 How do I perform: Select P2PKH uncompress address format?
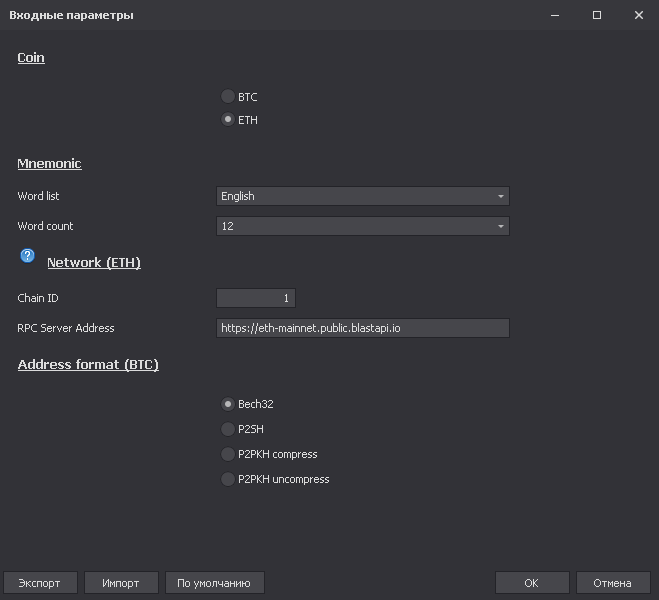228,479
